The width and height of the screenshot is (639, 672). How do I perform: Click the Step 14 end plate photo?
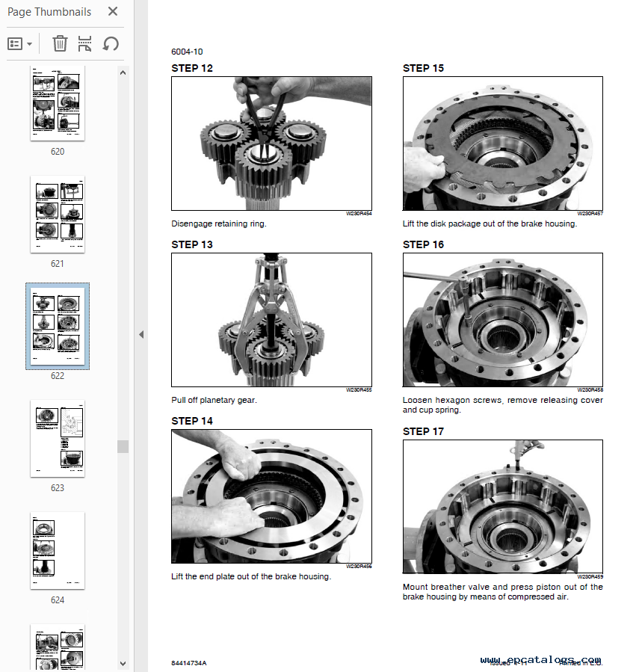coord(272,496)
